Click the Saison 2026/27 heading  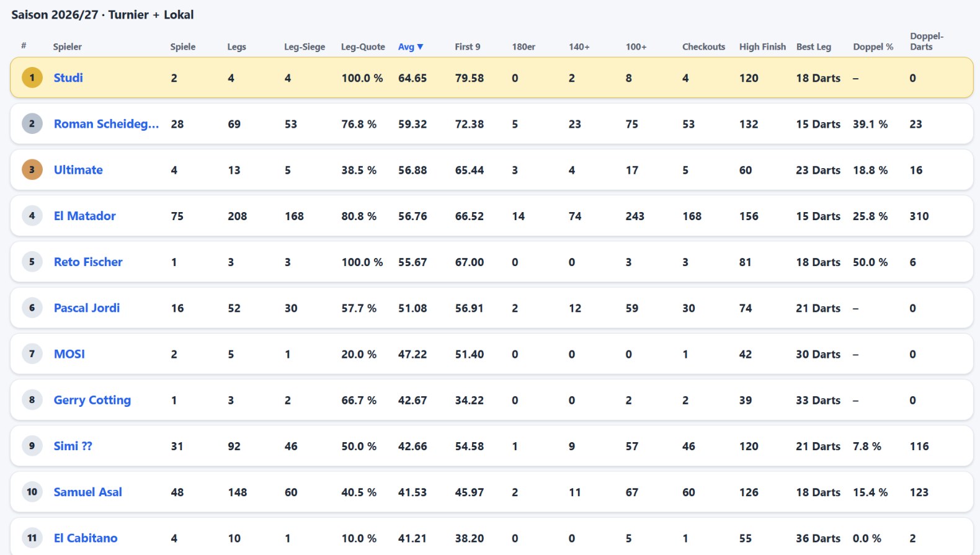coord(102,15)
